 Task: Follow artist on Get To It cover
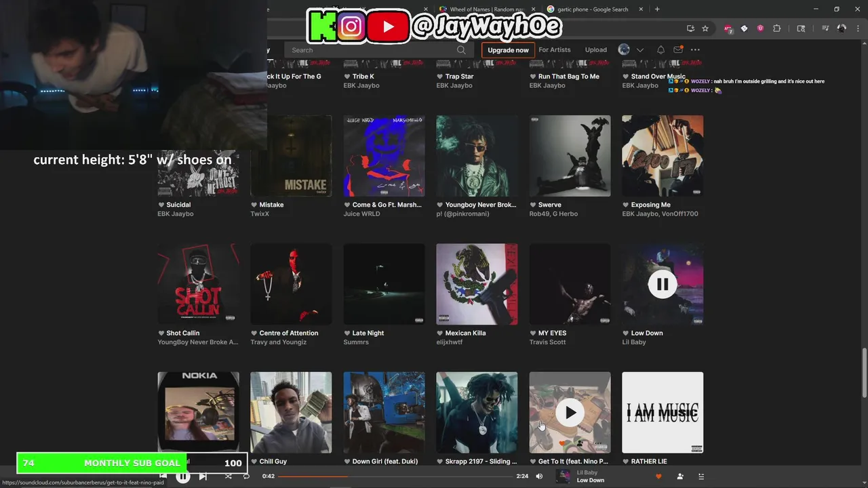coord(580,444)
